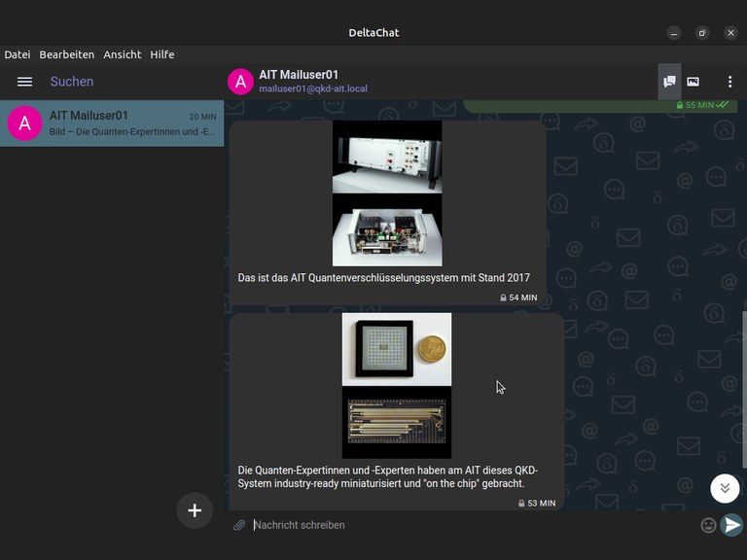Open the QKD chip and coin photo
Viewport: 747px width, 560px height.
396,385
